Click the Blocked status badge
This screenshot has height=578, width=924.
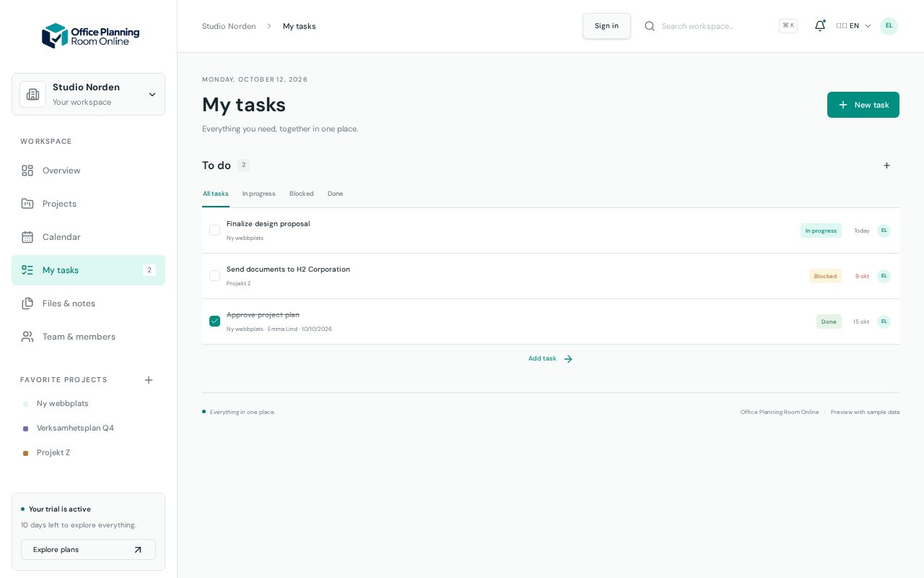(x=825, y=276)
